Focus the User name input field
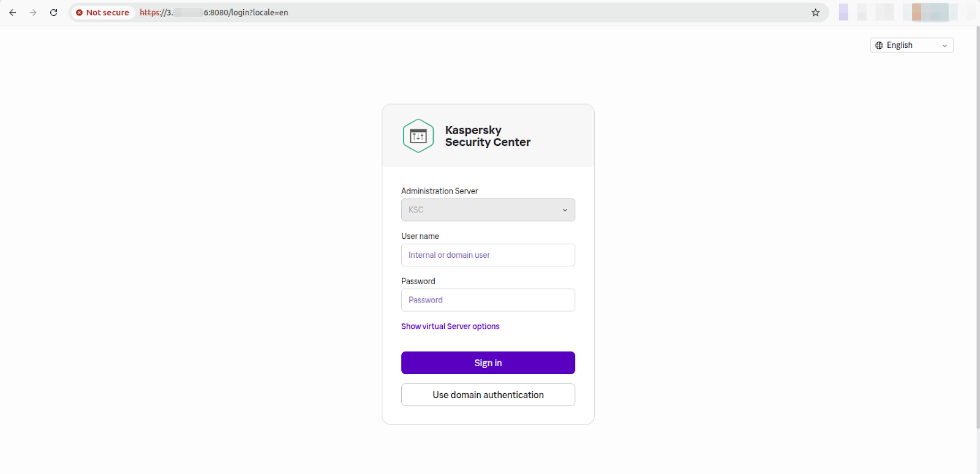The height and width of the screenshot is (474, 980). [x=488, y=255]
